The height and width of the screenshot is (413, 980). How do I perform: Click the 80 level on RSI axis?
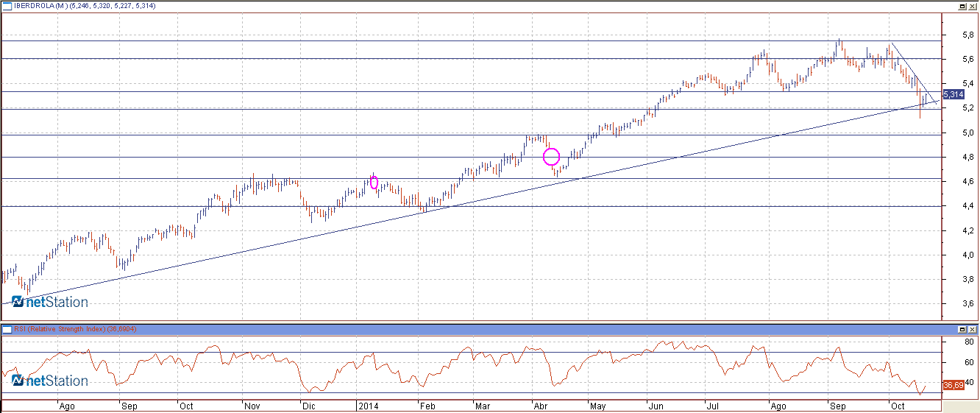coord(969,342)
